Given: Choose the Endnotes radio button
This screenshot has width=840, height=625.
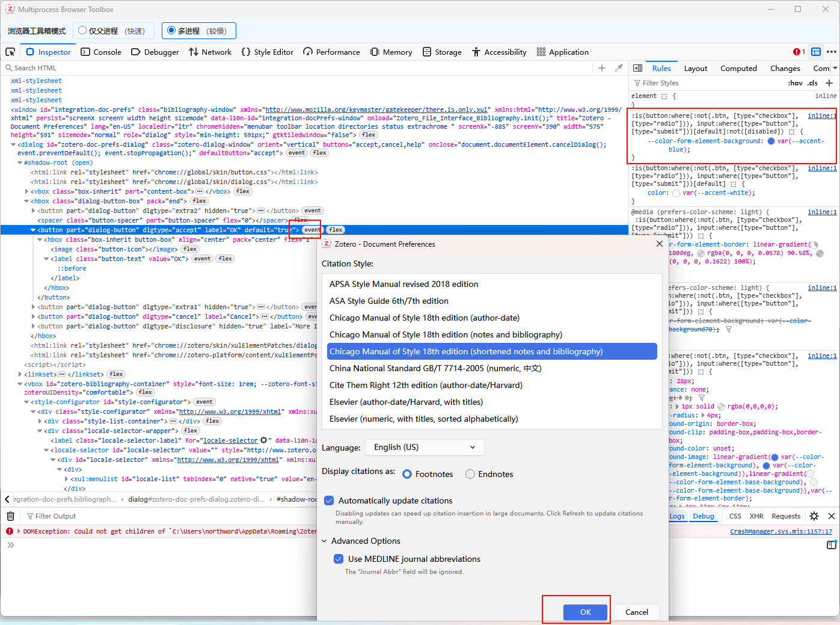Looking at the screenshot, I should [470, 474].
